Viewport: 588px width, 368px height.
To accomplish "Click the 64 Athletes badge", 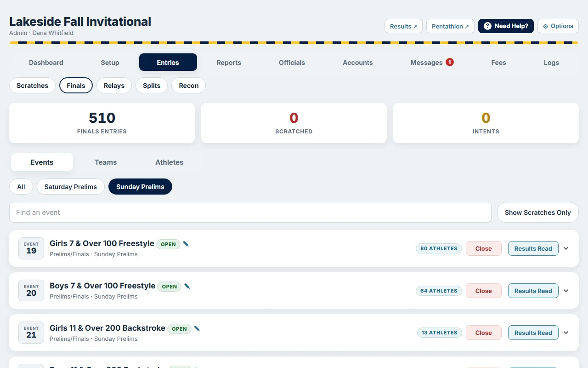I will (439, 291).
